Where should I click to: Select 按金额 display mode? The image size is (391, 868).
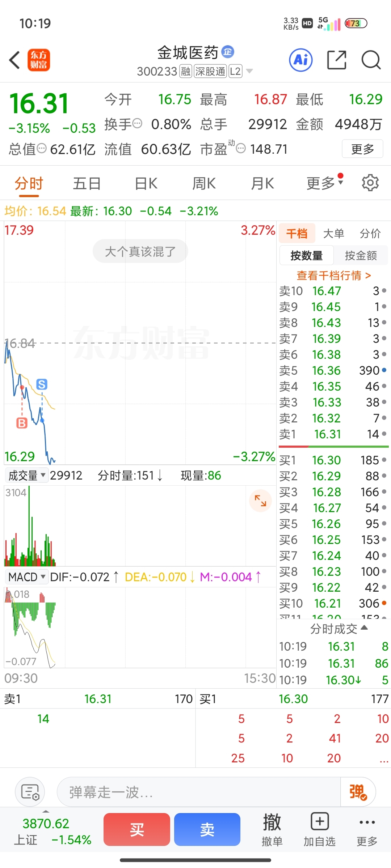(x=361, y=255)
